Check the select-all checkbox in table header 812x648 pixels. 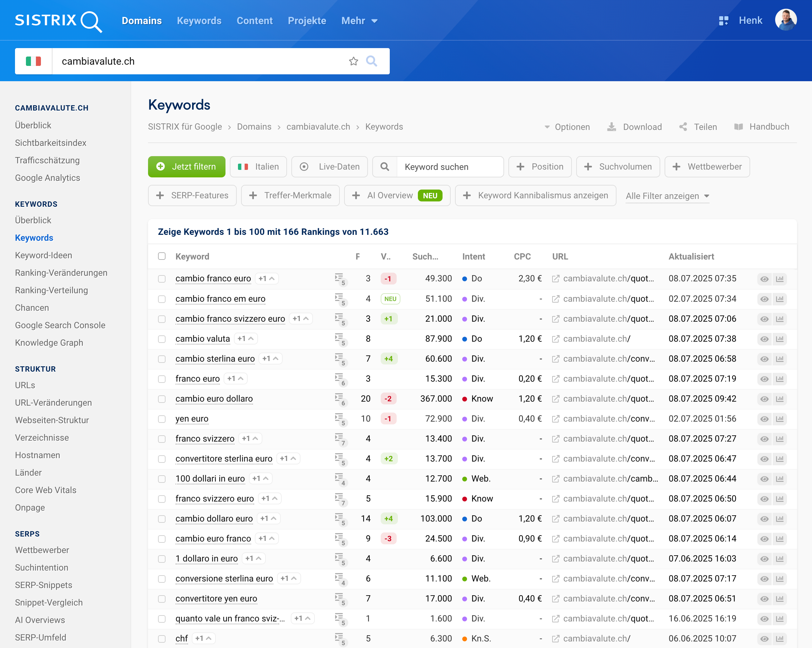(x=162, y=256)
